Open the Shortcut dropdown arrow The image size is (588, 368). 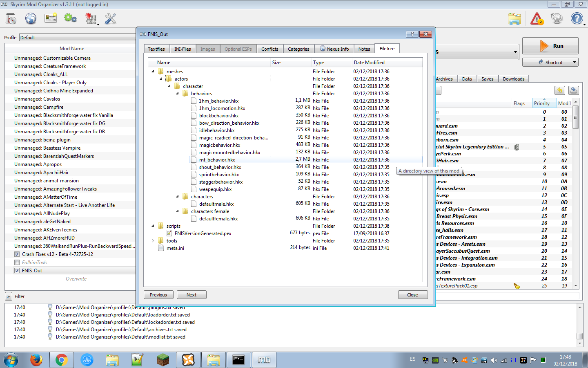575,63
